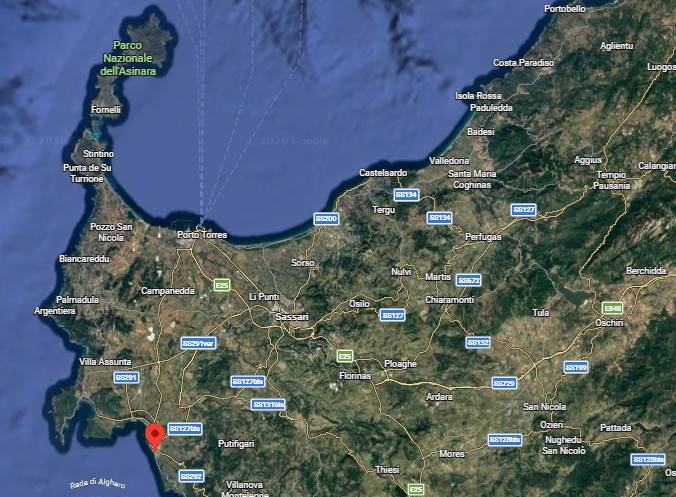Click the Porto Torres town label

pos(202,235)
